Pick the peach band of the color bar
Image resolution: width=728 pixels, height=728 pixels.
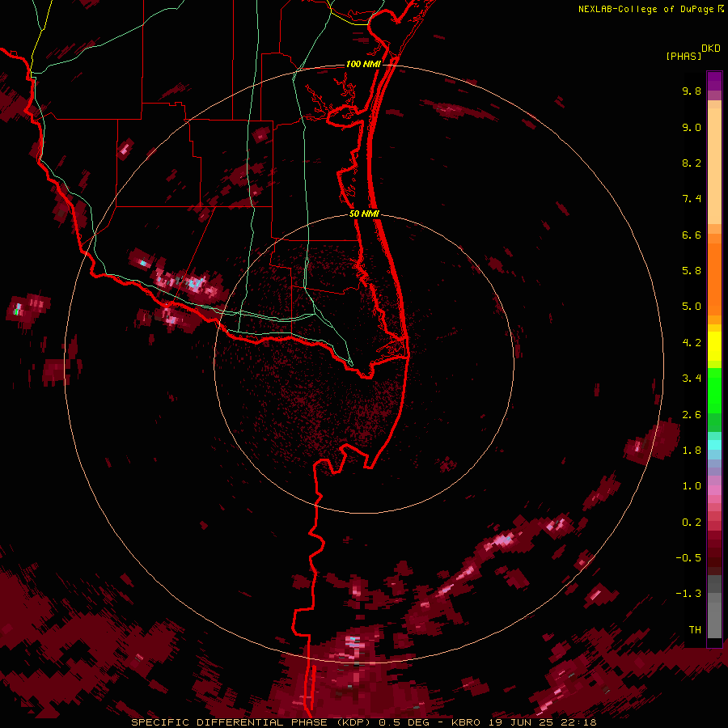pyautogui.click(x=714, y=165)
